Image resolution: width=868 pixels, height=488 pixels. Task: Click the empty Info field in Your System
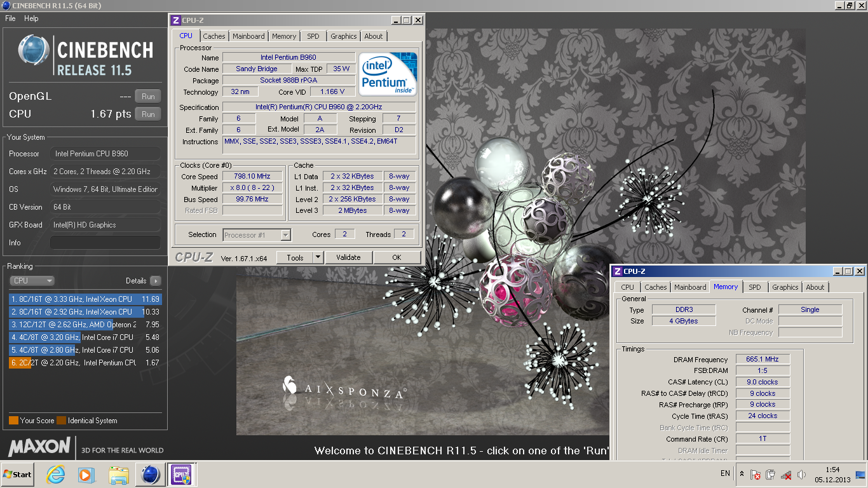pos(105,243)
